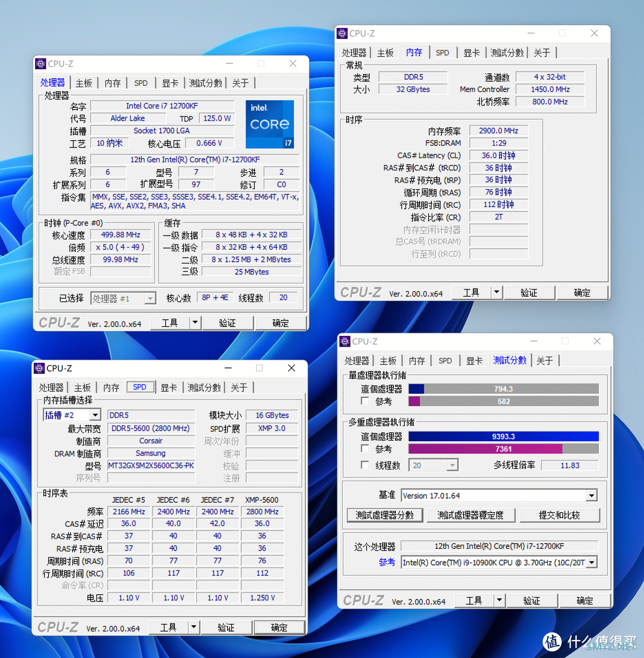Viewport: 644px width, 658px height.
Task: Minimize the processor CPU-Z window
Action: point(230,63)
